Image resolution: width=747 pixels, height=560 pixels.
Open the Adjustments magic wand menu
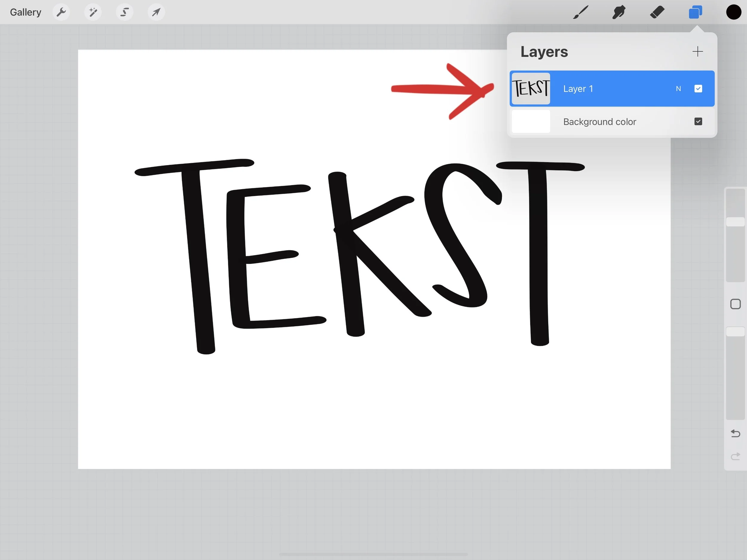pyautogui.click(x=93, y=12)
